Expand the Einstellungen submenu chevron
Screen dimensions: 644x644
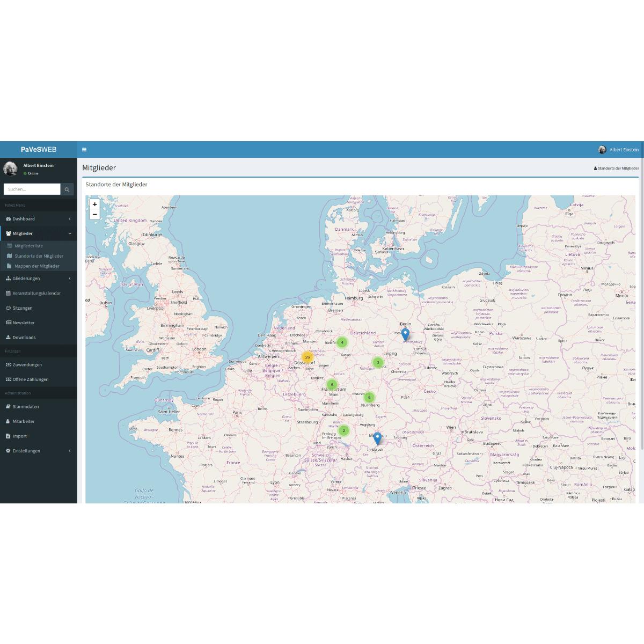[x=70, y=451]
